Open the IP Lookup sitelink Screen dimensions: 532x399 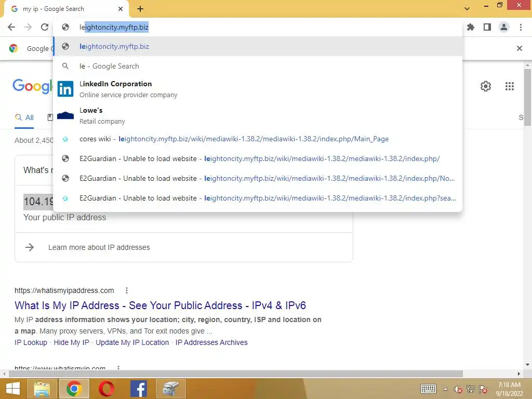click(x=31, y=342)
